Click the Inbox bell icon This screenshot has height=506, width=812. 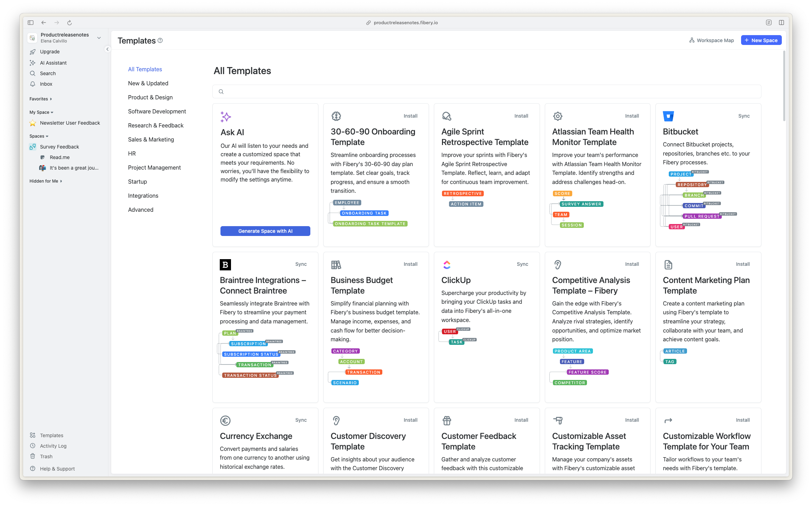33,84
